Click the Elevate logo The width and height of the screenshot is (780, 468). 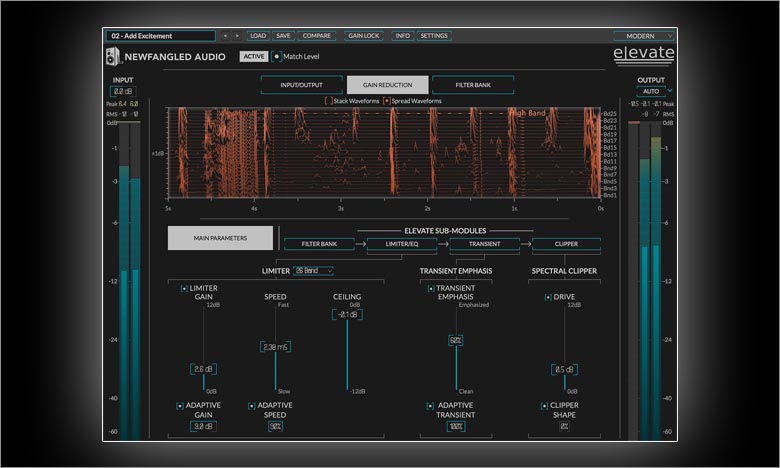[x=644, y=55]
